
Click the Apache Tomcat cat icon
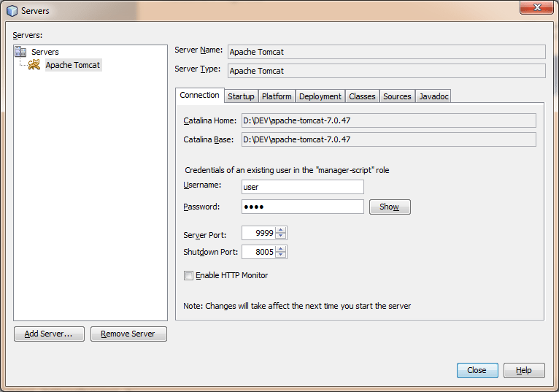click(34, 65)
